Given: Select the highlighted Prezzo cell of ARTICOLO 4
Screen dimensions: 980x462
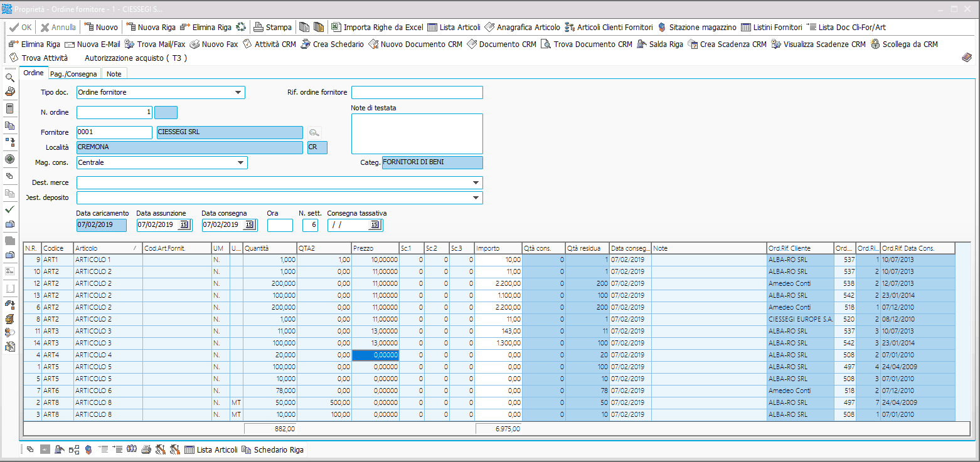Looking at the screenshot, I should tap(375, 355).
